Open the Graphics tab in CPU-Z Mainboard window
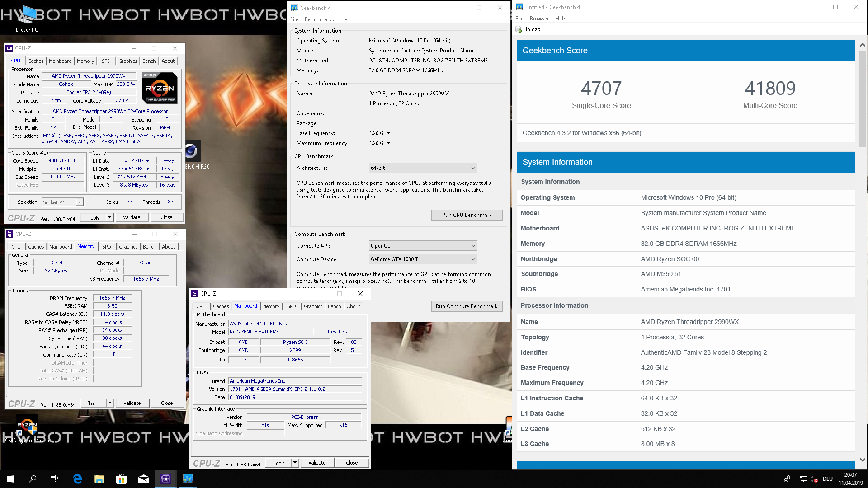The height and width of the screenshot is (488, 868). [313, 306]
